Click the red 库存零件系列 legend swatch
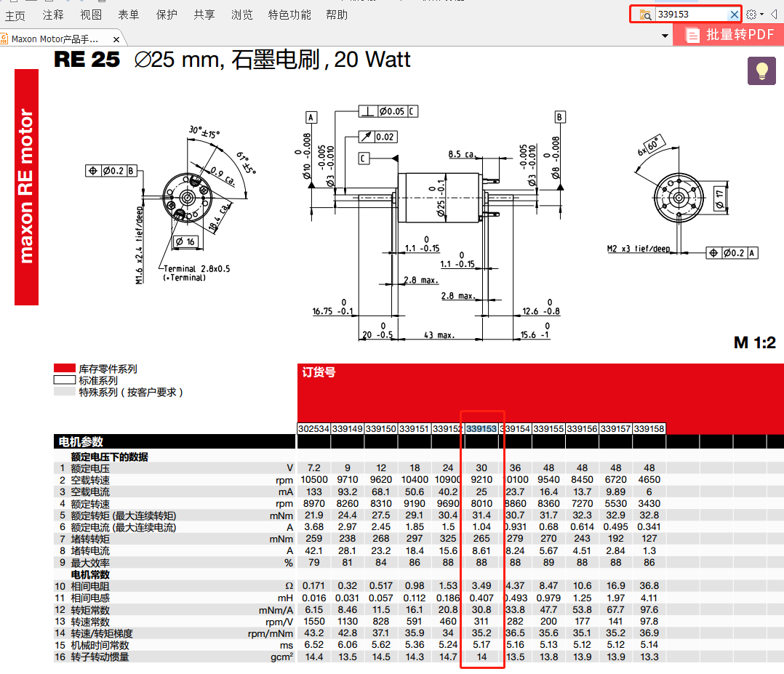784x674 pixels. click(x=63, y=368)
